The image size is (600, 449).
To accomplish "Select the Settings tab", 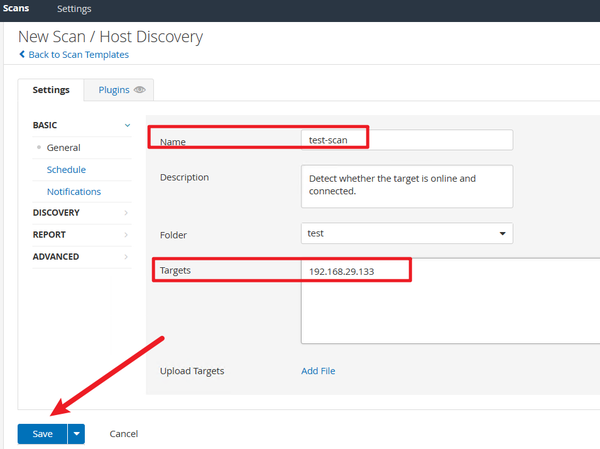I will pos(51,90).
